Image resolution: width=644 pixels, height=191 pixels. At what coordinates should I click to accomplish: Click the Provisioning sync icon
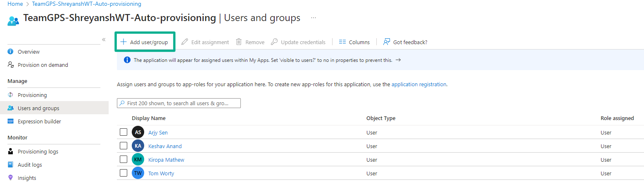click(x=11, y=95)
